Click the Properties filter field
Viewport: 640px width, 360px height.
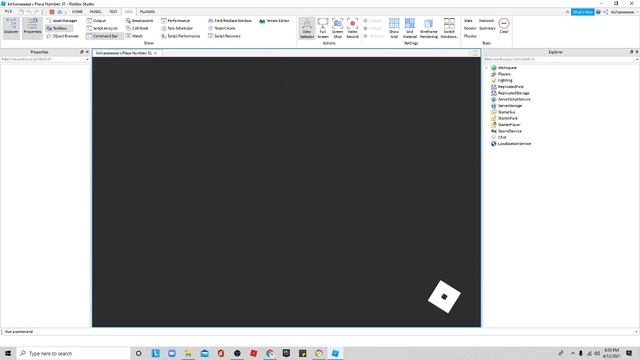point(45,59)
